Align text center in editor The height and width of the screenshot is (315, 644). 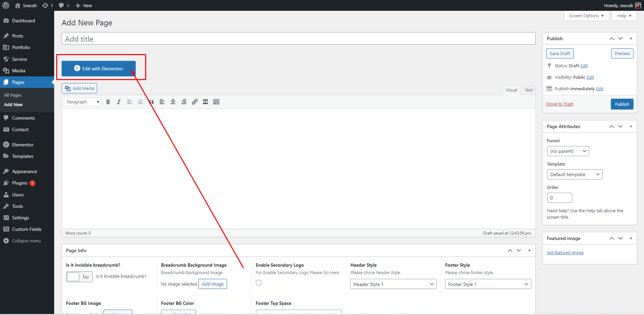pos(173,102)
